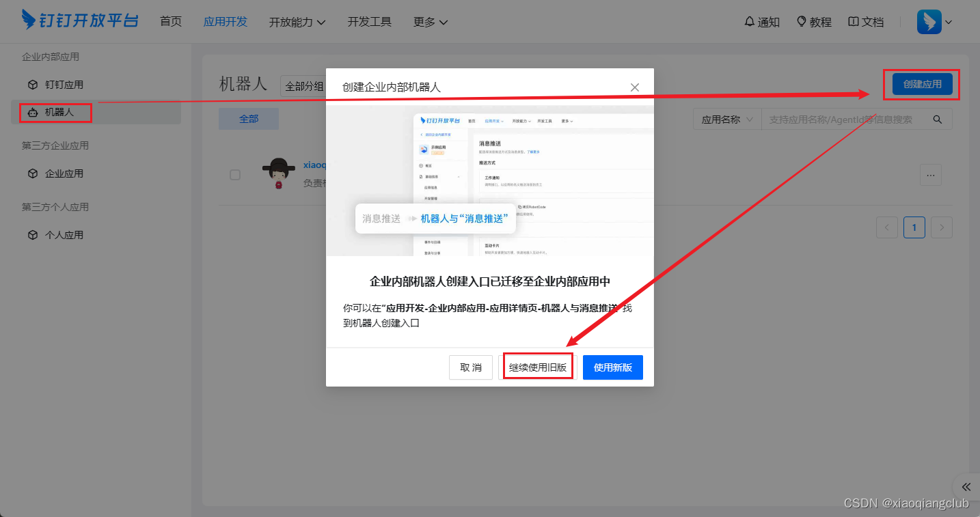980x517 pixels.
Task: Click the cube icon beside 企业应用
Action: point(33,173)
